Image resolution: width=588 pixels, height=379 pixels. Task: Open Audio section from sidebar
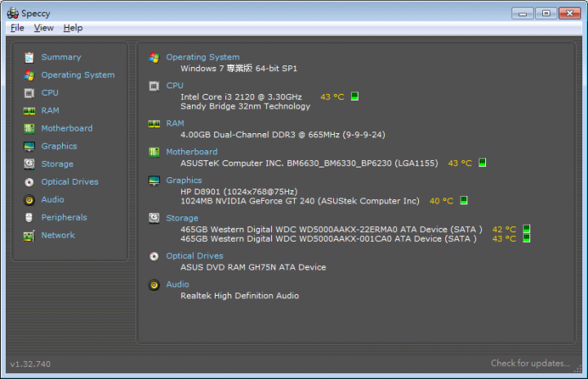[x=52, y=199]
